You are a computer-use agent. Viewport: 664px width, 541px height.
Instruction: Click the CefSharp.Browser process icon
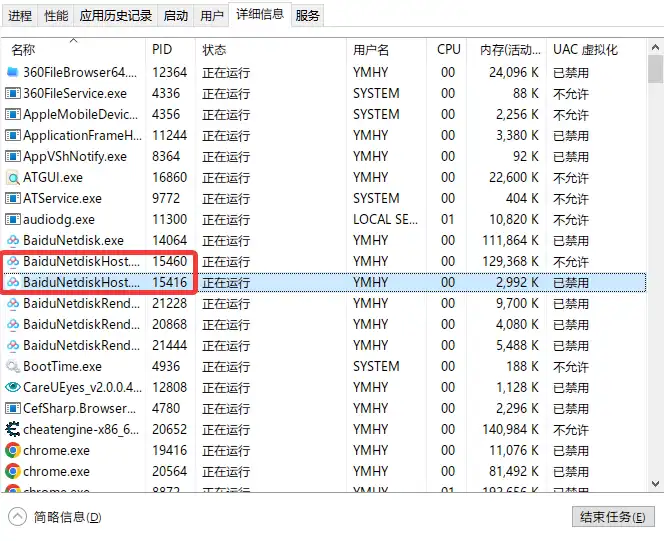tap(13, 409)
